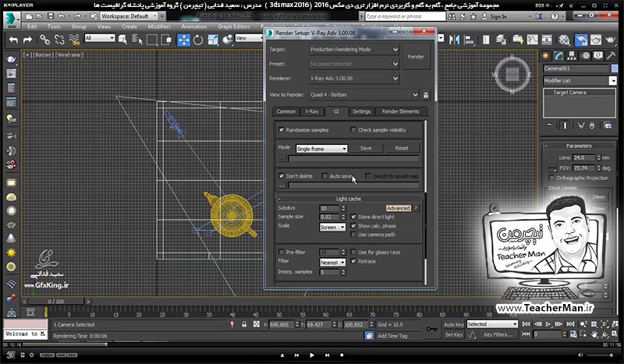
Task: Enable Check sample visibility checkbox
Action: point(353,129)
